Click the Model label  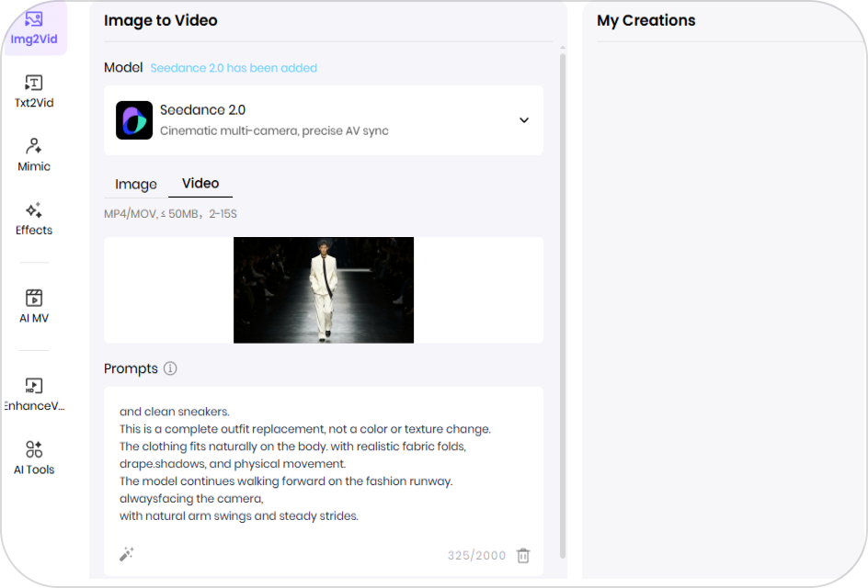click(x=123, y=67)
